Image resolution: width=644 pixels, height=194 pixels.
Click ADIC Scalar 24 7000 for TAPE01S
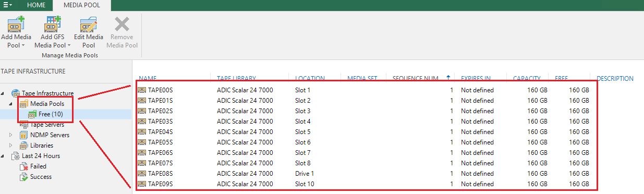click(245, 101)
